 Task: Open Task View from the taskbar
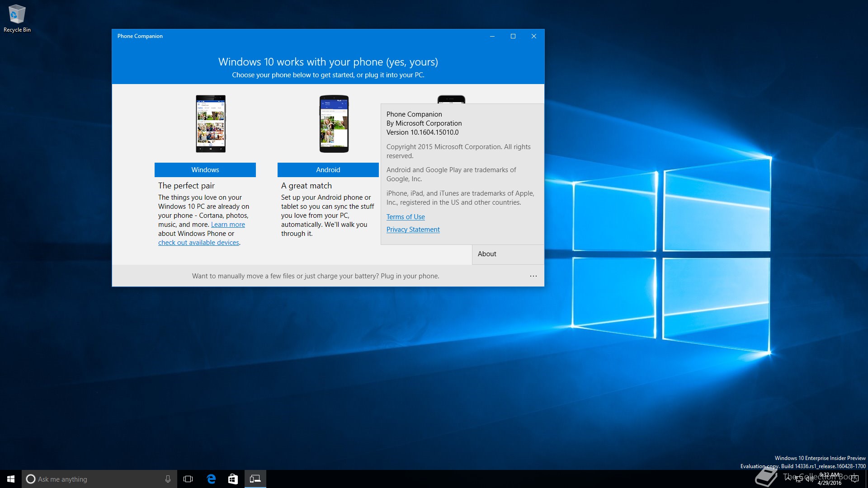pos(188,479)
